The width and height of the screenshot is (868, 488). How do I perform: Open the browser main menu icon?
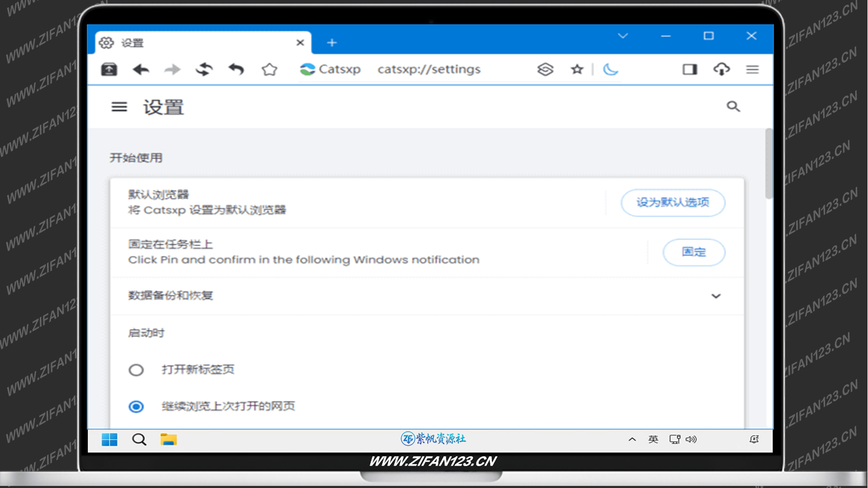pyautogui.click(x=752, y=69)
